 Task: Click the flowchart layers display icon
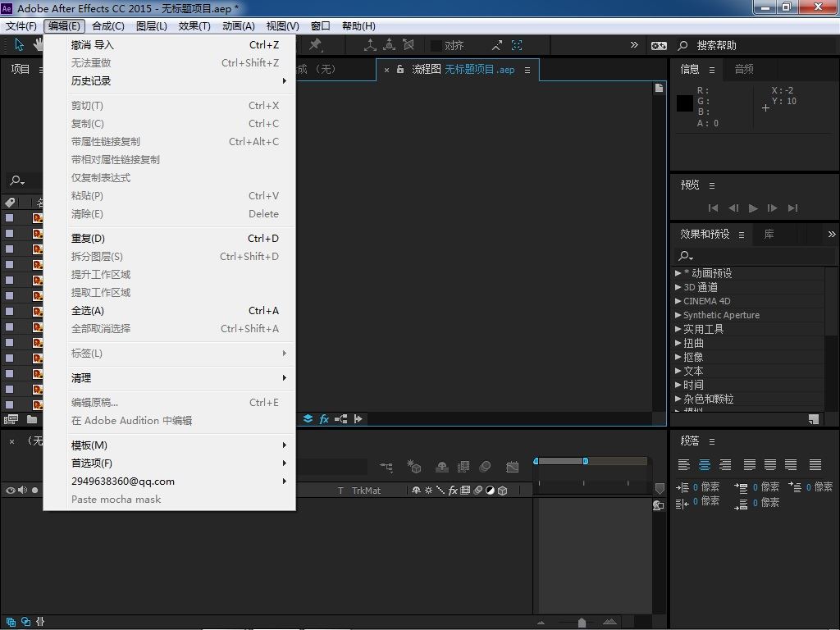[x=308, y=419]
